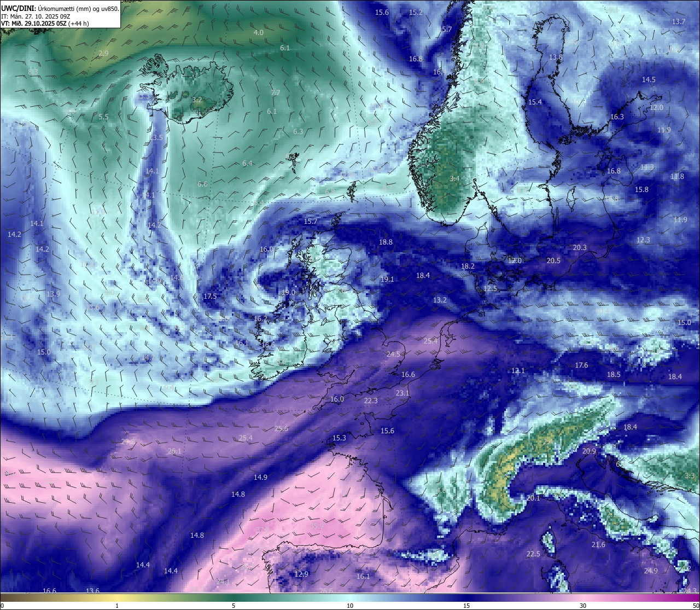
Task: Click the 15.2 value label
Action: coord(416,12)
